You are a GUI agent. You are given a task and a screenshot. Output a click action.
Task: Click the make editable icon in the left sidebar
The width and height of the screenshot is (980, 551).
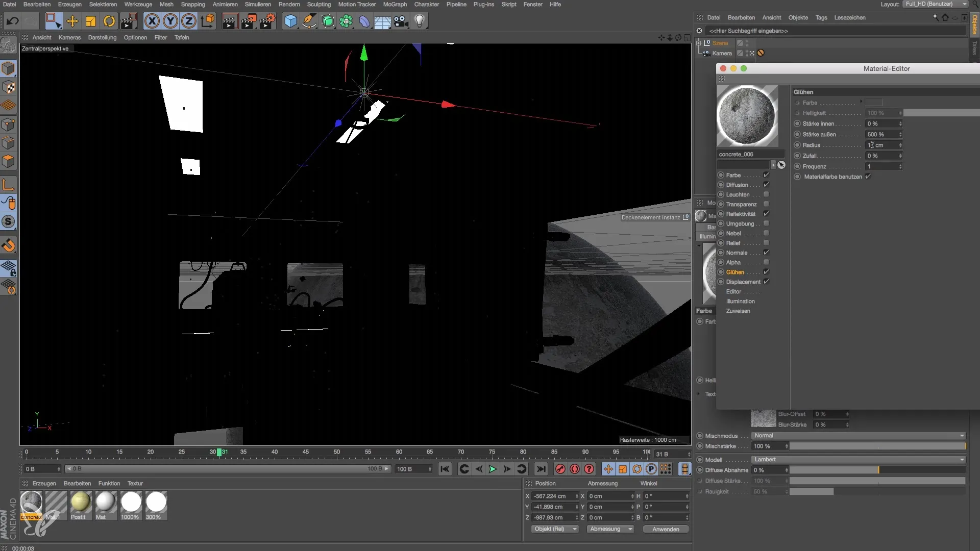[x=8, y=45]
